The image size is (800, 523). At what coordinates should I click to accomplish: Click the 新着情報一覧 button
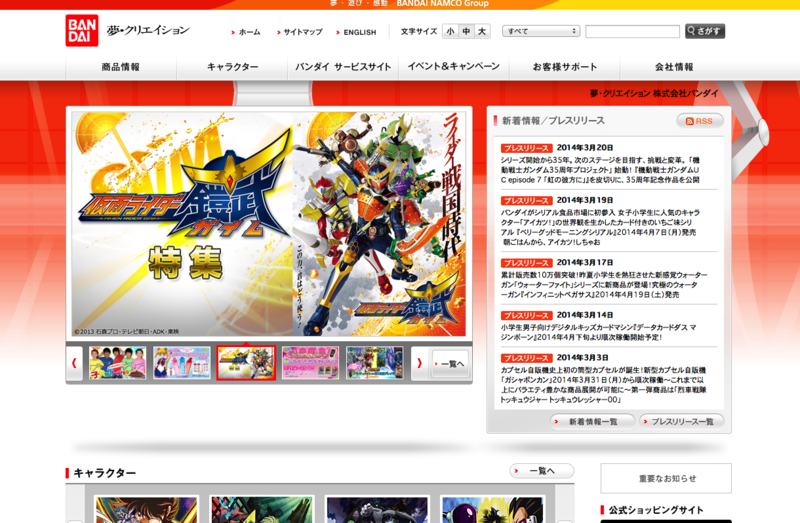coord(592,421)
